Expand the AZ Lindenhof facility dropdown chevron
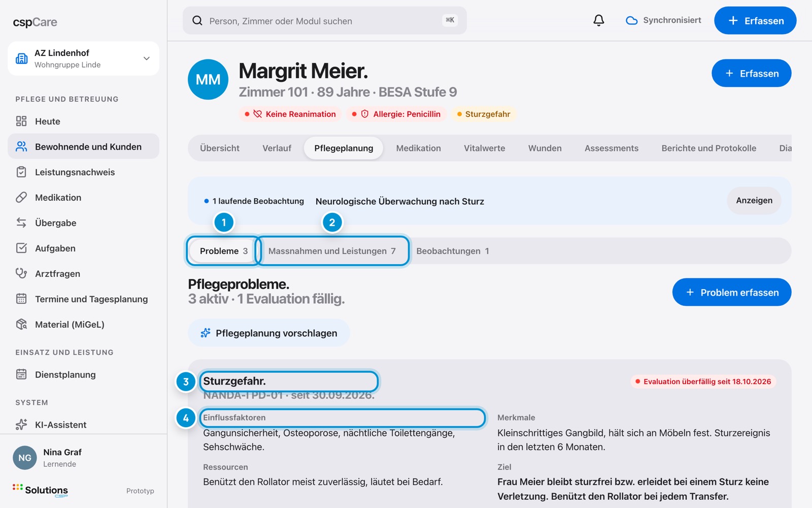This screenshot has width=812, height=508. (x=147, y=58)
